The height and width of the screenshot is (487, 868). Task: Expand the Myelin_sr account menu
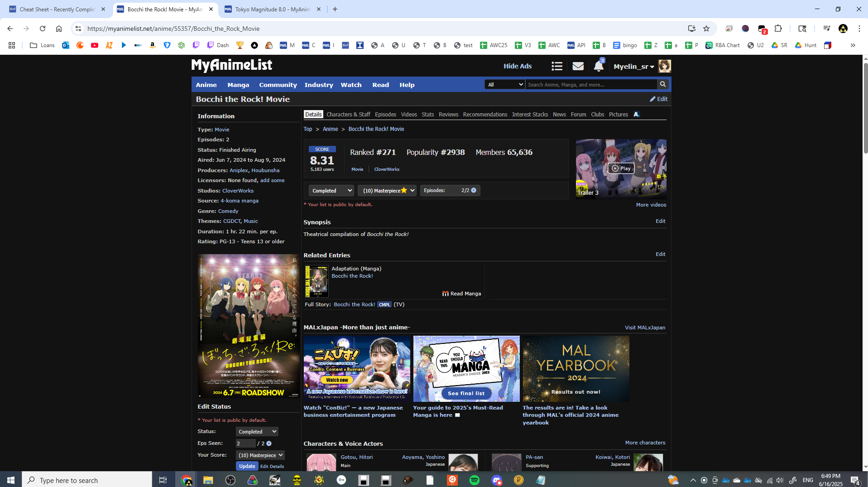click(634, 67)
